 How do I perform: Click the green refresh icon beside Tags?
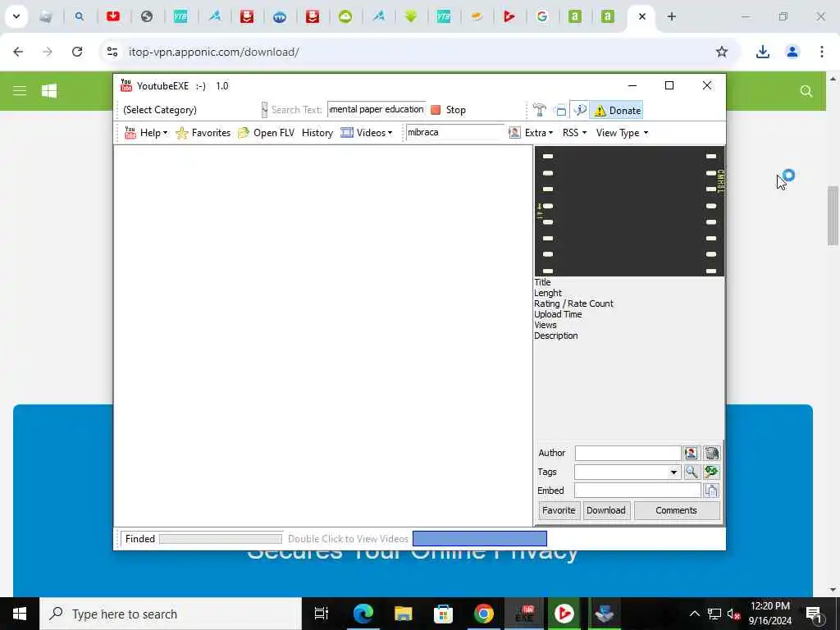coord(711,472)
